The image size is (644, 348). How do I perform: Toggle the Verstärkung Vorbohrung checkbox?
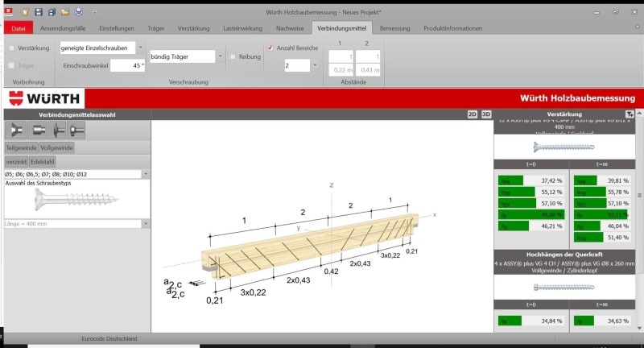click(11, 48)
